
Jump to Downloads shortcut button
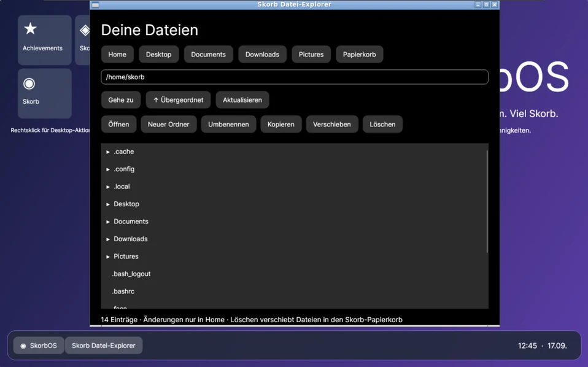coord(262,55)
